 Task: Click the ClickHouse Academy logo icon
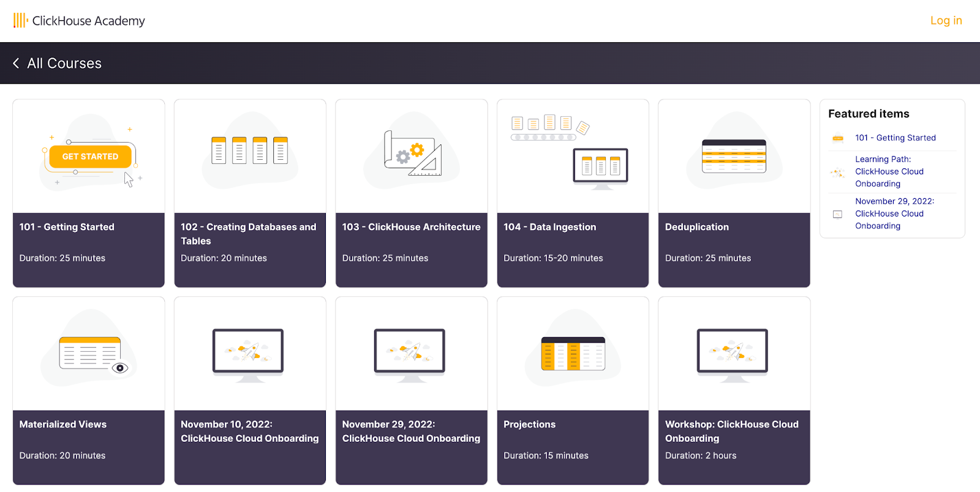point(20,21)
